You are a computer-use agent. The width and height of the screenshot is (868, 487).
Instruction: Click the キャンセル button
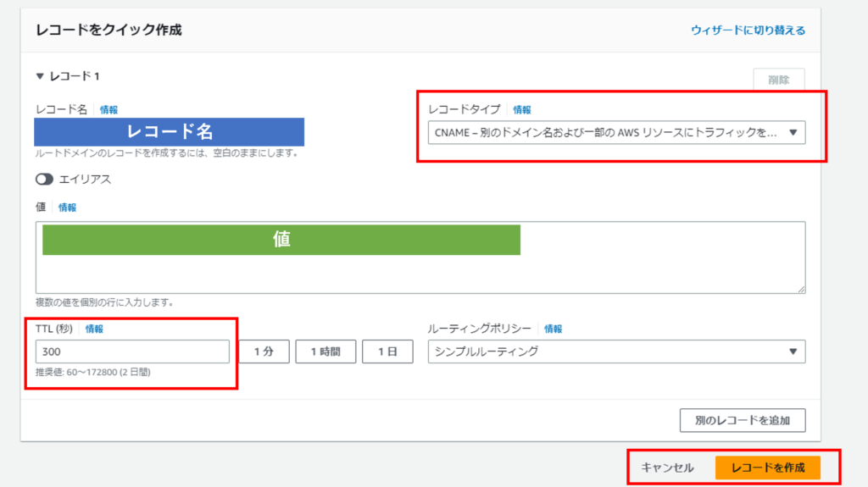[667, 468]
